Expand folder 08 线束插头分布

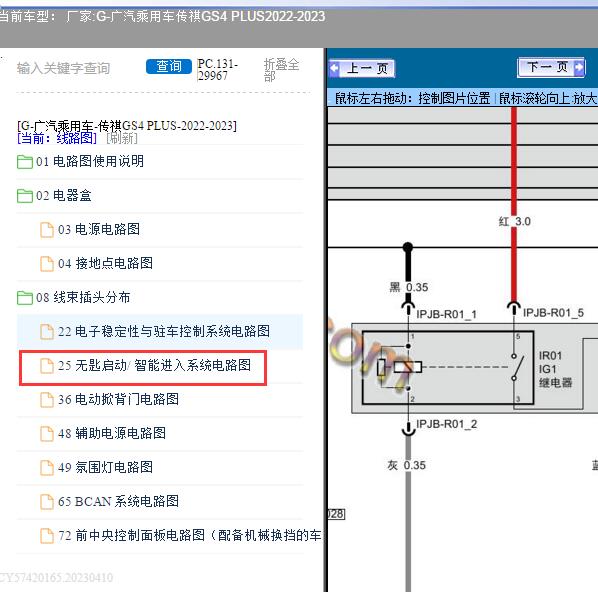point(83,297)
